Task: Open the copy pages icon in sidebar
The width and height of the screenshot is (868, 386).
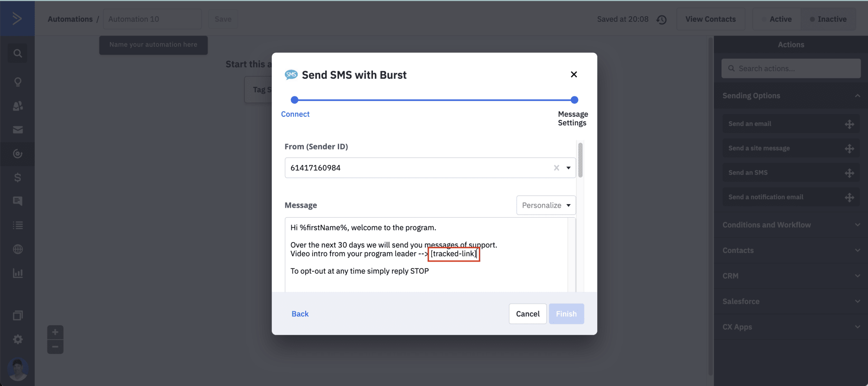Action: pyautogui.click(x=18, y=315)
